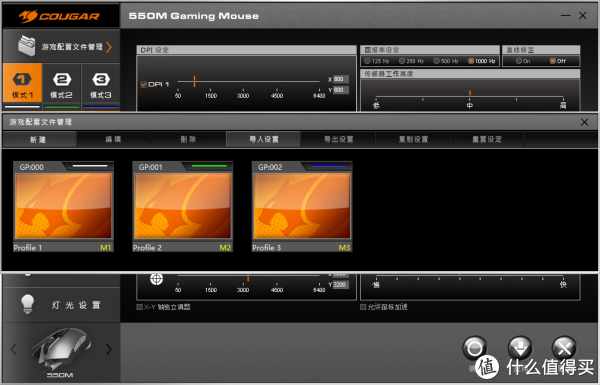The height and width of the screenshot is (385, 600).
Task: Expand game profile management arrow
Action: 109,47
